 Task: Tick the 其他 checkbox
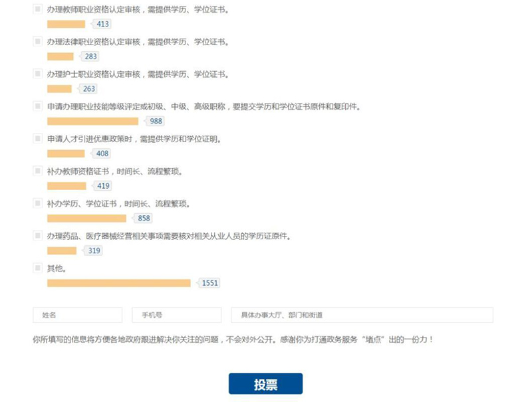pyautogui.click(x=38, y=268)
